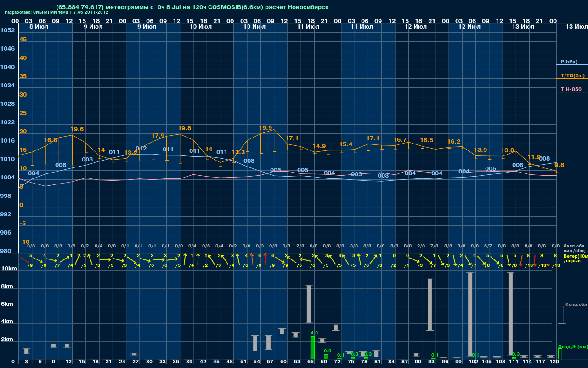Select the СИБНИГМИ developer credit line

57,12
